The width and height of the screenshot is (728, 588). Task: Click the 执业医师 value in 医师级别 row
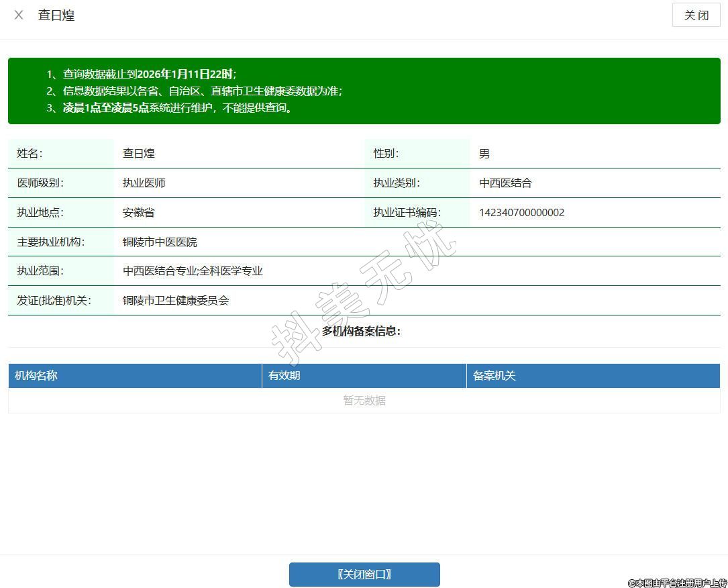click(144, 183)
